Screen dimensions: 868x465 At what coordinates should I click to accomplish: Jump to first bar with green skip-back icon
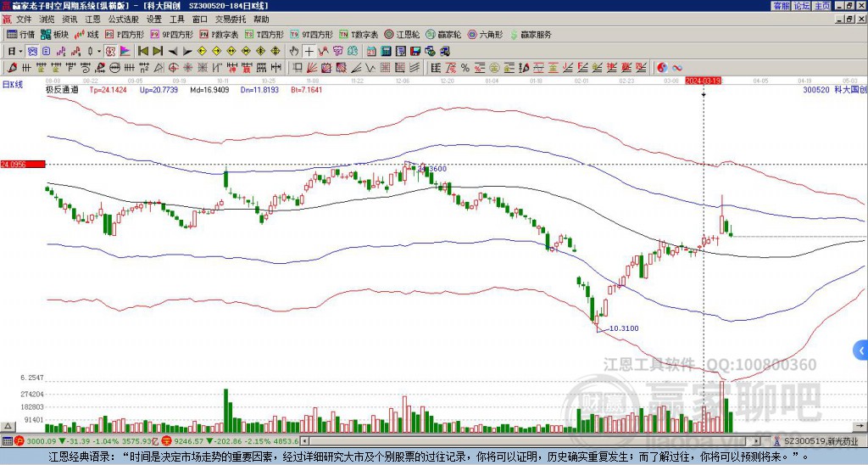(x=142, y=52)
